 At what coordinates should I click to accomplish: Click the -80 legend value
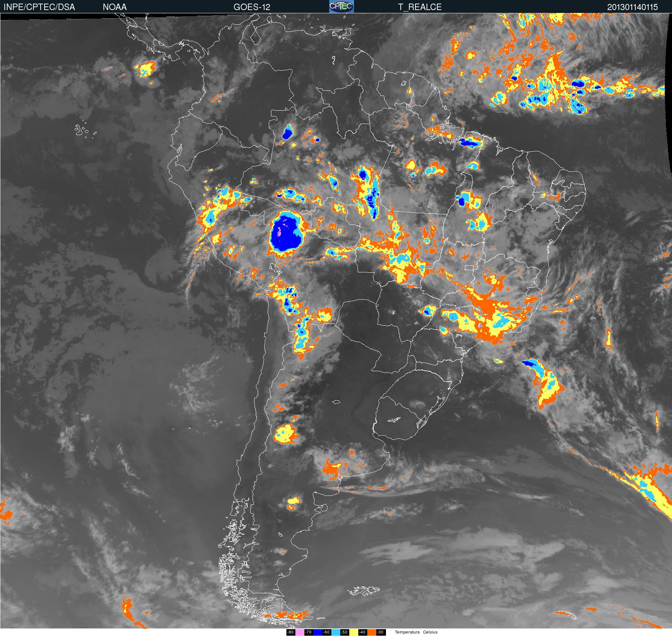pos(290,632)
